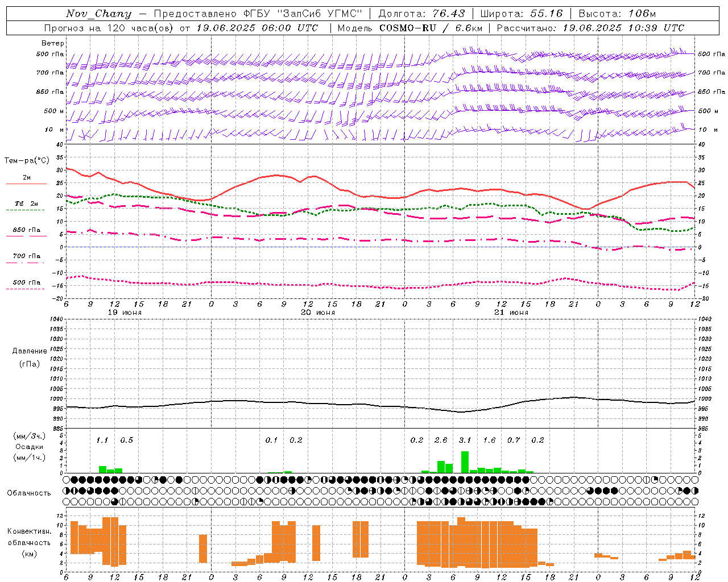Click the '700 гПа' temperature legend label
Screen dimensions: 728x582
[26, 256]
